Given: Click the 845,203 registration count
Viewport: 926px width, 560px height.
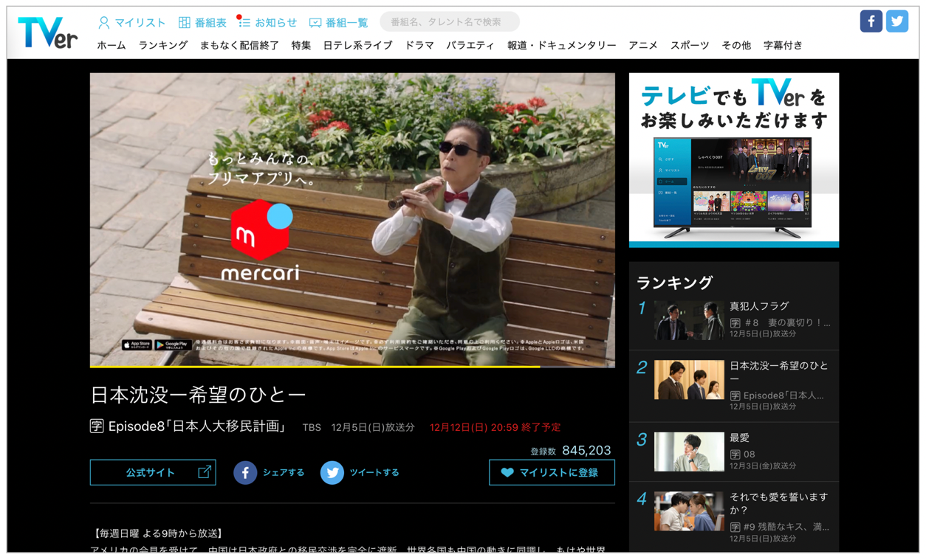Looking at the screenshot, I should [586, 451].
